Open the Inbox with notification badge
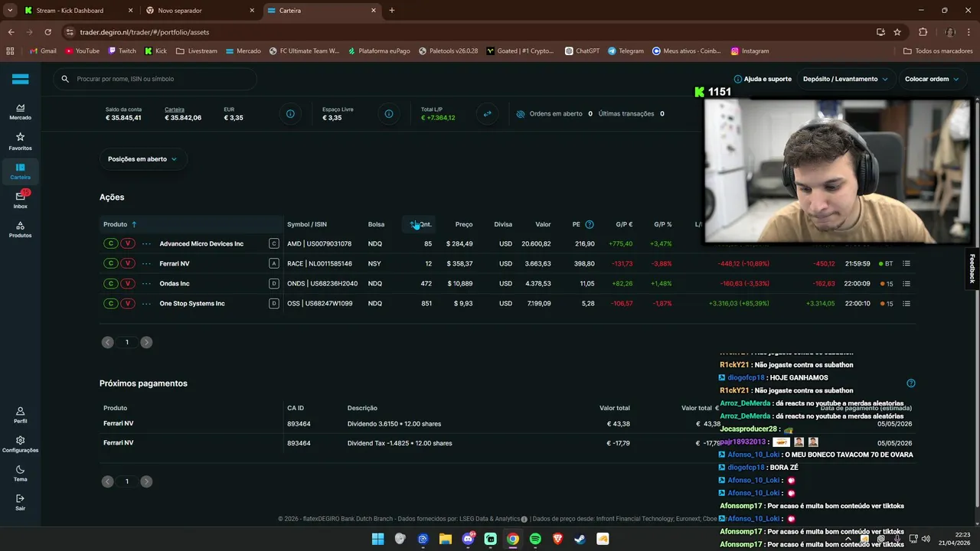Viewport: 980px width, 551px height. pos(20,200)
